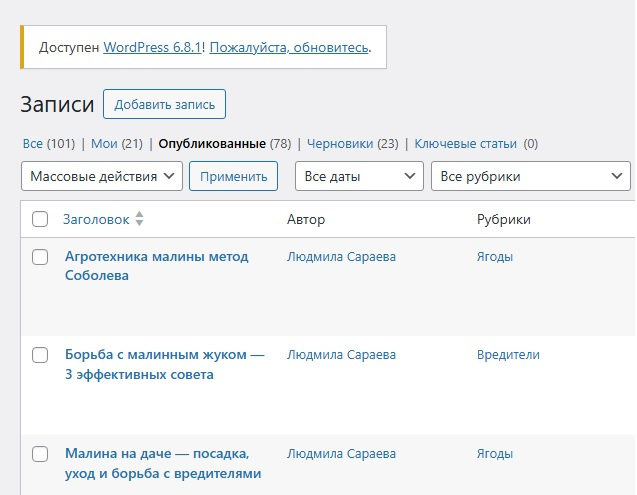Screen dimensions: 637x495
Task: Open the post 'Агротехника малины метод Соболева'
Action: point(156,266)
